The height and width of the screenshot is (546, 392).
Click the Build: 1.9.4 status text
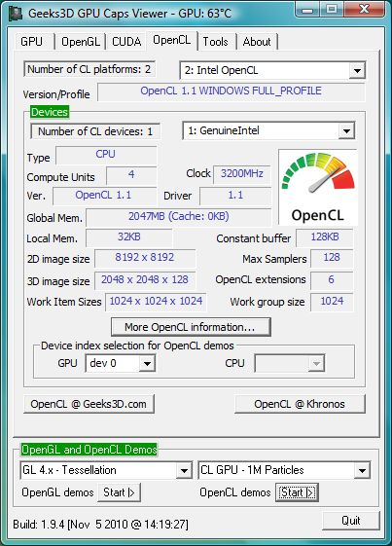coord(100,524)
